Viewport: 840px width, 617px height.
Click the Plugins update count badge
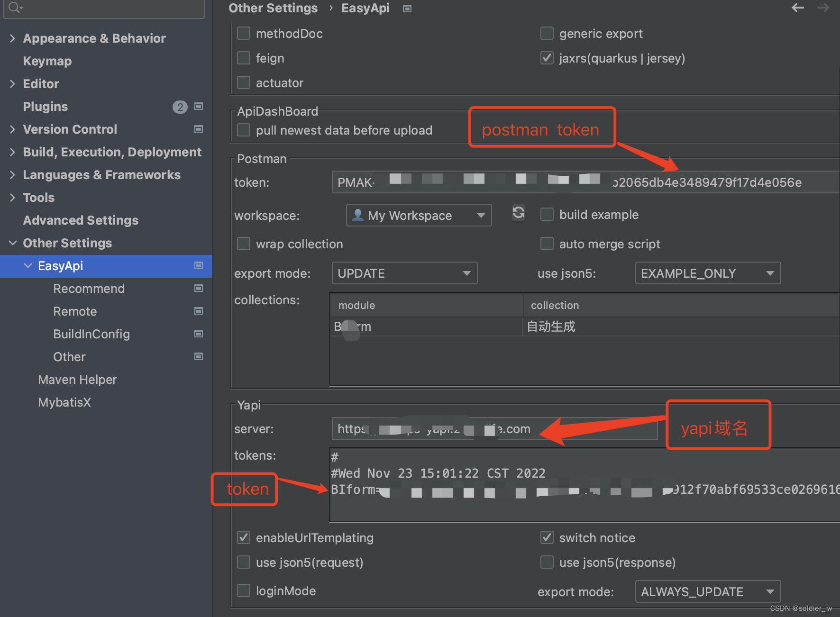pos(180,107)
